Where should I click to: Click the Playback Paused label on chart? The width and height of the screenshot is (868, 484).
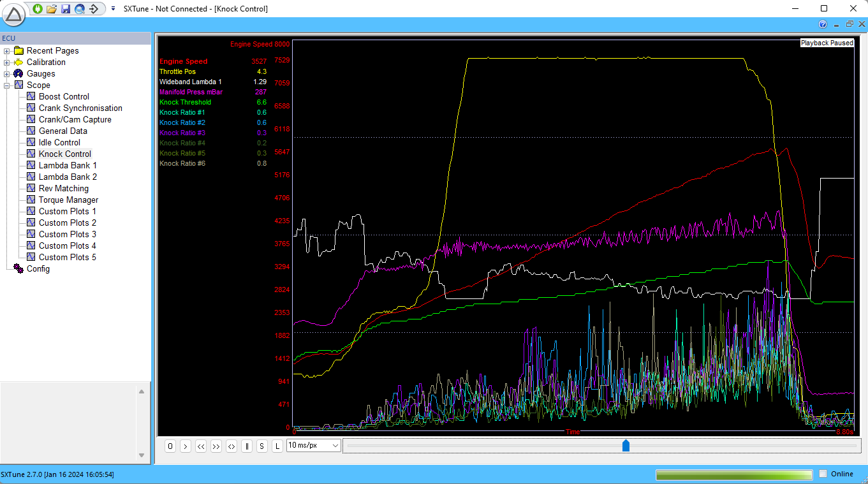[x=827, y=43]
